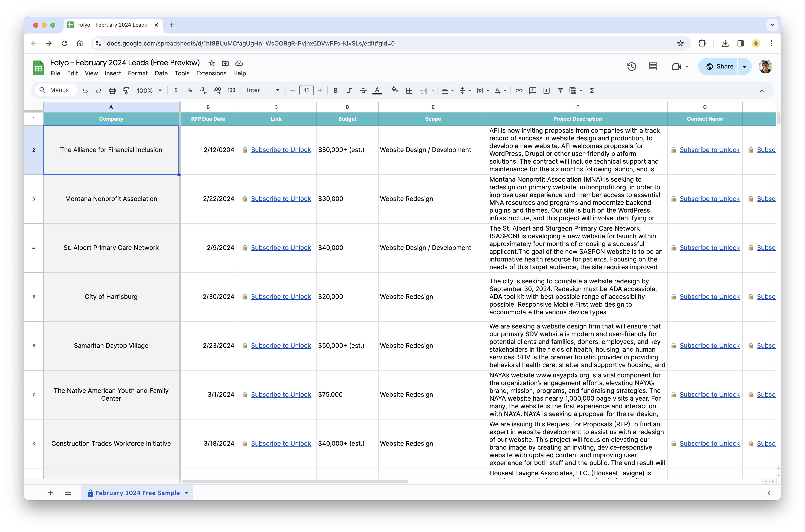Viewport: 805px width, 532px height.
Task: Format selection as currency
Action: coord(176,90)
